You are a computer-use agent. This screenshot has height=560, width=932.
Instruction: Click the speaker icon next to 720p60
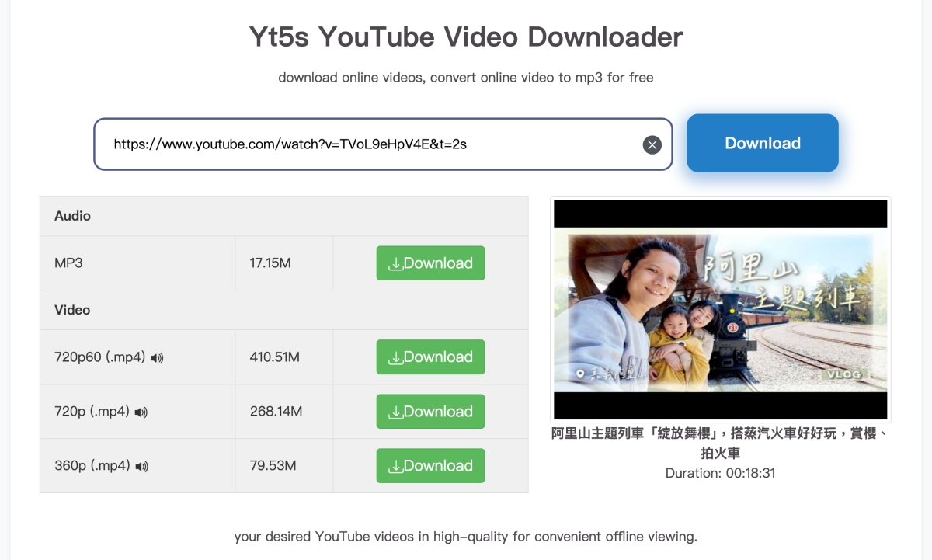point(157,358)
